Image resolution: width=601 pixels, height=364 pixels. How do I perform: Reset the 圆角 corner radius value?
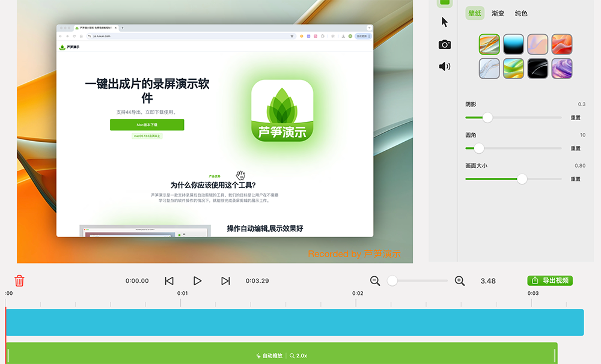point(576,148)
